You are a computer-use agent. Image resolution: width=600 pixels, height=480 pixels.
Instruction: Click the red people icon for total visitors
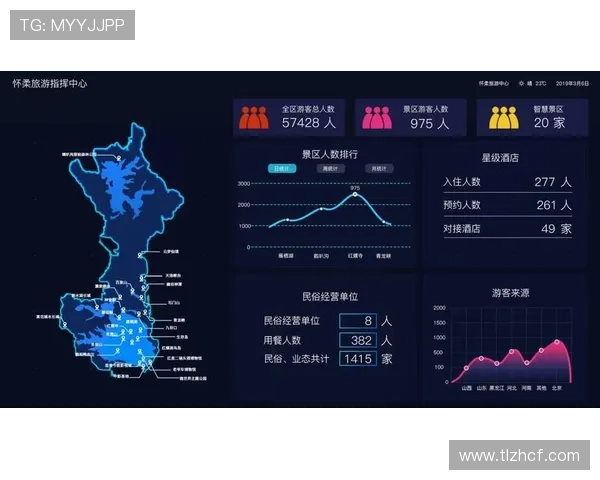(254, 118)
